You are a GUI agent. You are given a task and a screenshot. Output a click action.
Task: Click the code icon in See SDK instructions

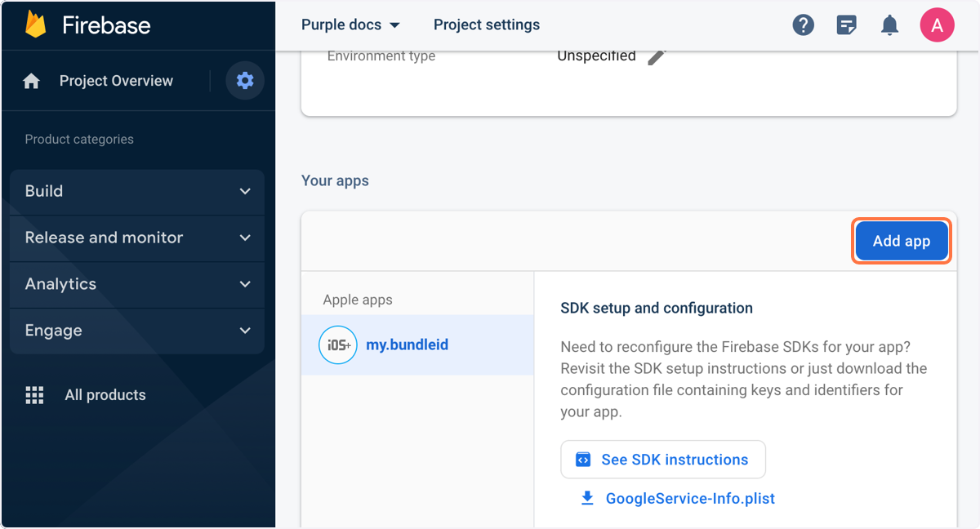point(583,460)
